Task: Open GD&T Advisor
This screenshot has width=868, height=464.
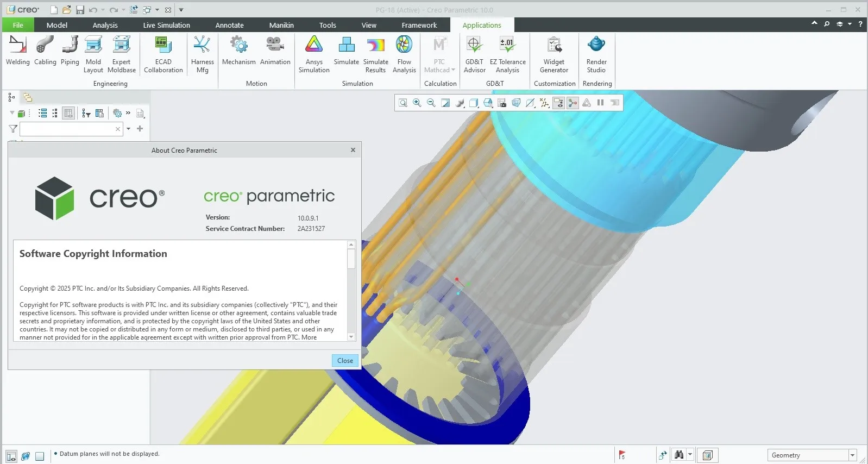Action: point(474,54)
